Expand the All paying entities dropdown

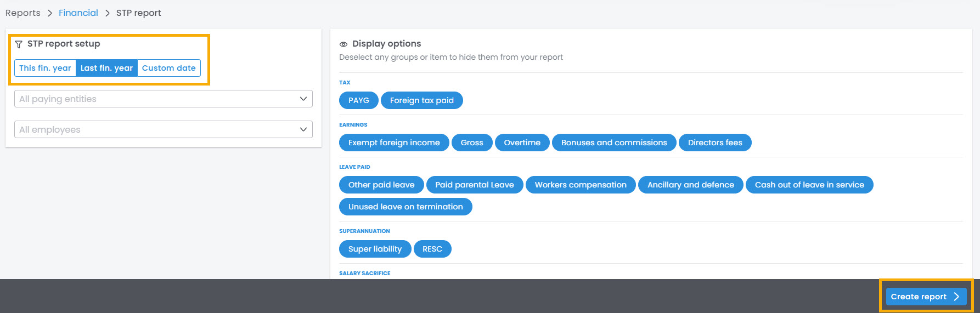coord(163,99)
